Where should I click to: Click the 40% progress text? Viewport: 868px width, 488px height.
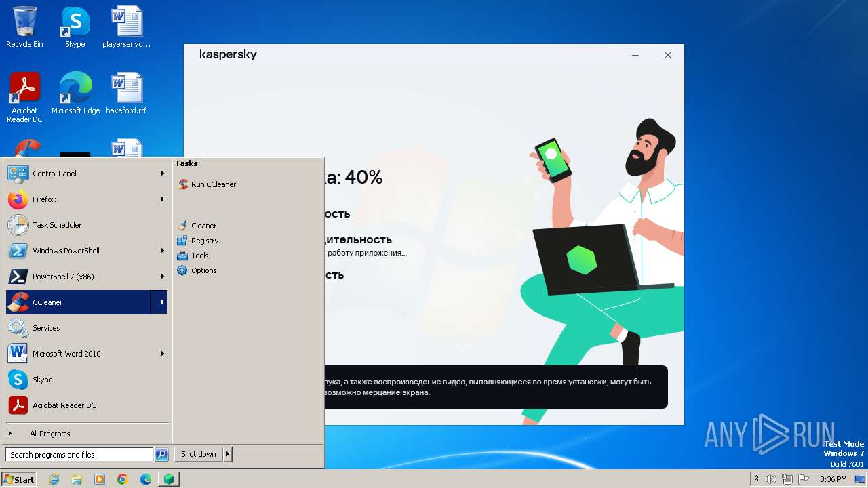coord(364,178)
